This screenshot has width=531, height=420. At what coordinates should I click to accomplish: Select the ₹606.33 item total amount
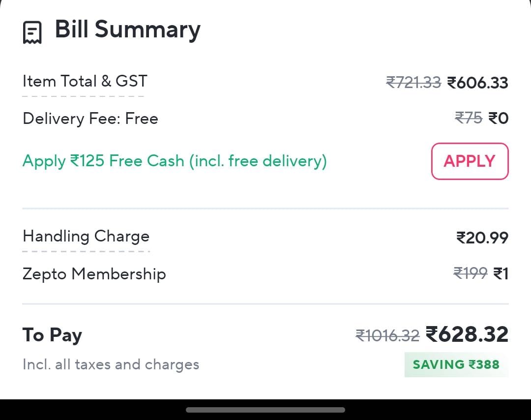tap(477, 83)
